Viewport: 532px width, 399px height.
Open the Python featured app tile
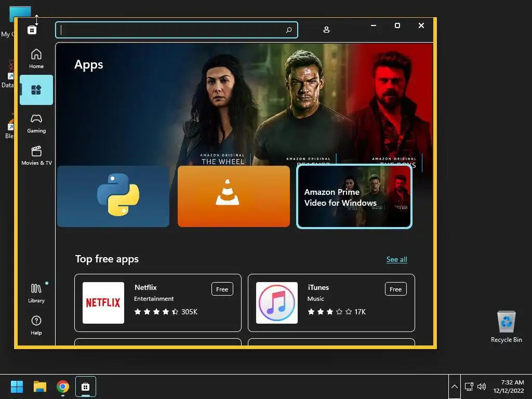113,196
